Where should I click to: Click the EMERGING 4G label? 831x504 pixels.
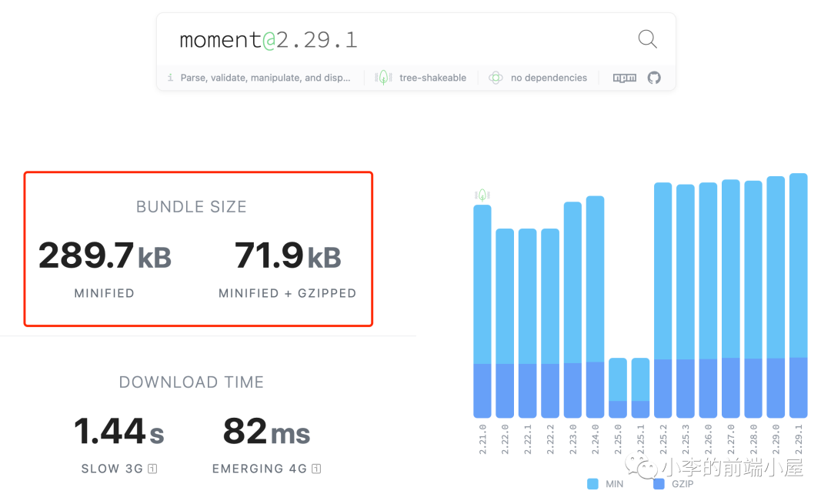259,469
